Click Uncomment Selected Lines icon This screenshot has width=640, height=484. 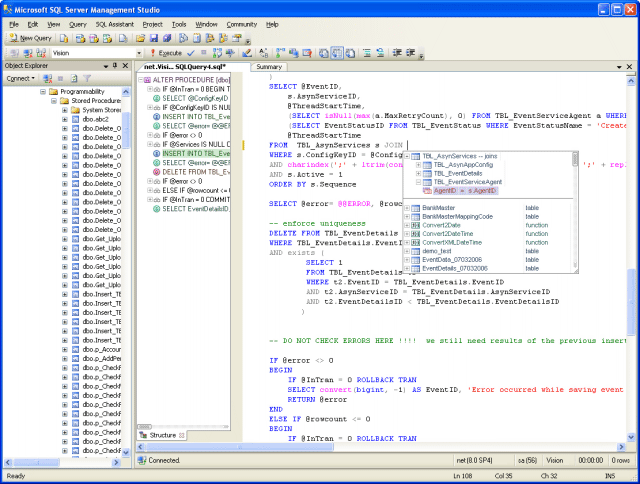380,53
